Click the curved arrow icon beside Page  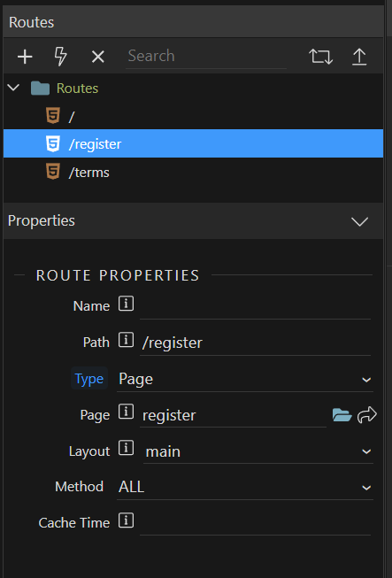coord(367,415)
